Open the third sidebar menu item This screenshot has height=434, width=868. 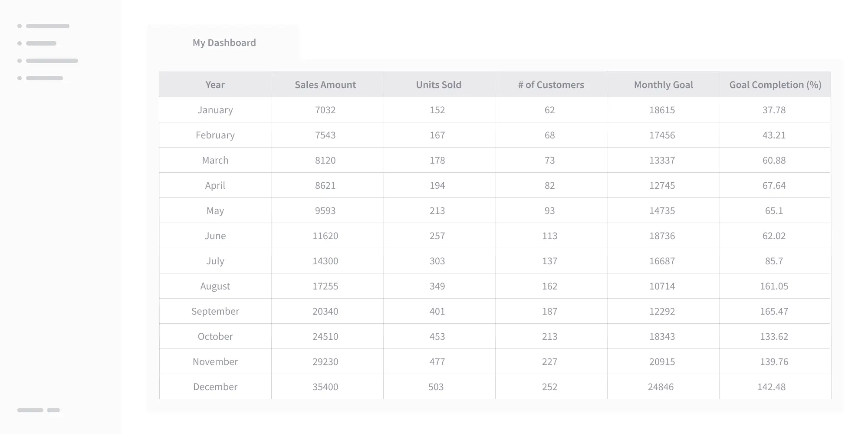click(52, 61)
